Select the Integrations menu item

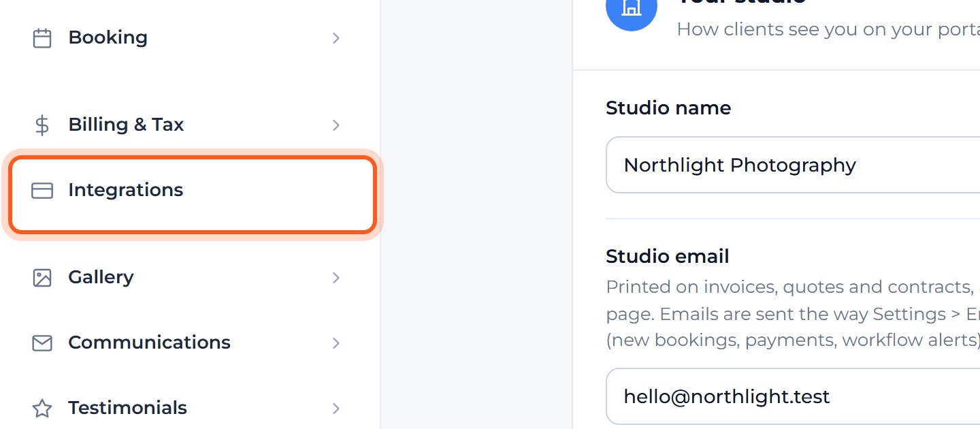point(193,194)
